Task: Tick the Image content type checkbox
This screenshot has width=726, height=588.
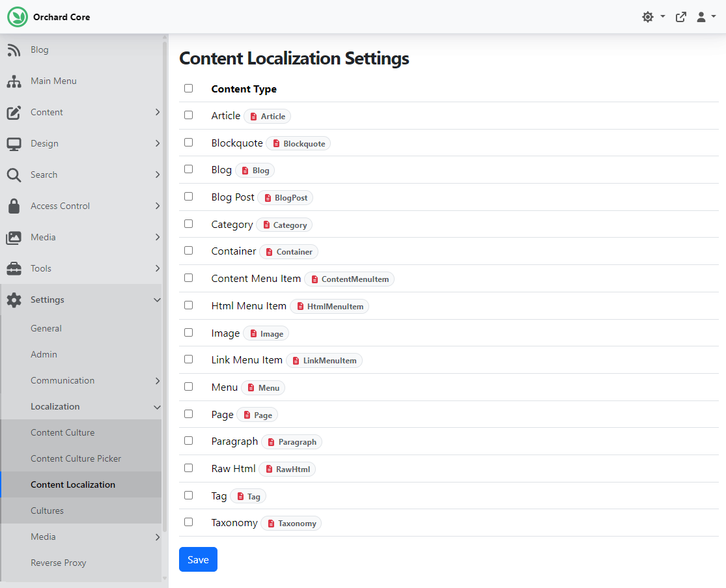Action: click(188, 333)
